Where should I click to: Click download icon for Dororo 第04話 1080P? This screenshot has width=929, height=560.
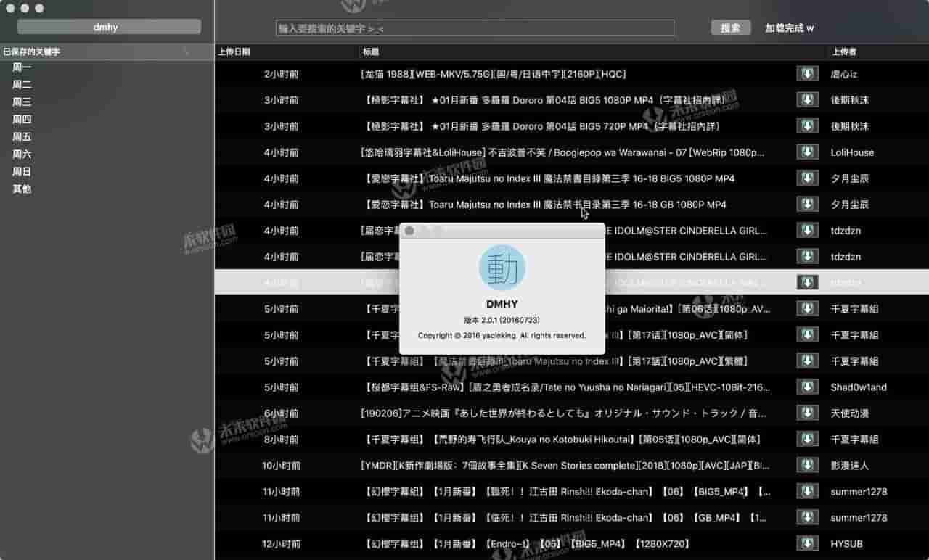point(807,100)
